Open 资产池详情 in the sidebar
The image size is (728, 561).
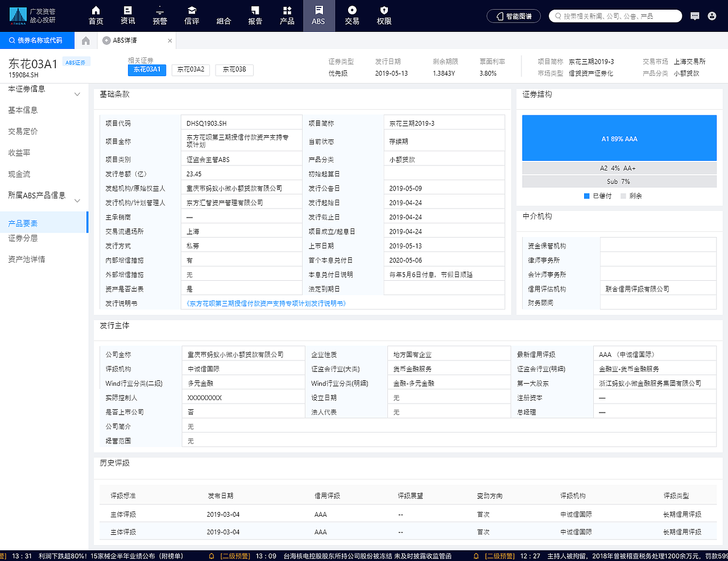(x=26, y=259)
